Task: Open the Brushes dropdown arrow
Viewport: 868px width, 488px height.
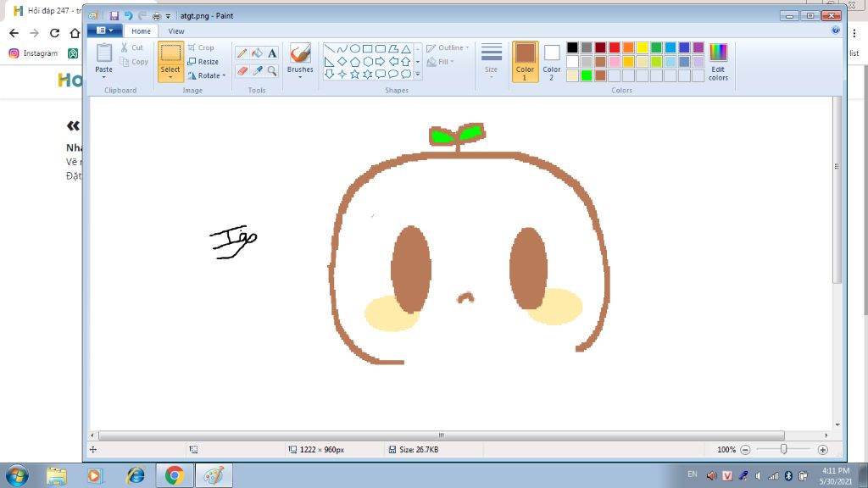Action: (x=300, y=76)
